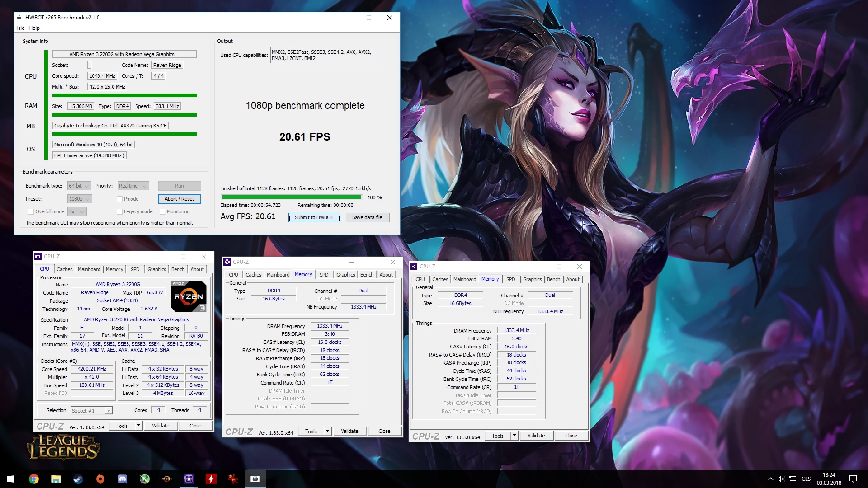Open the Overkill 2x multiplier dropdown
The width and height of the screenshot is (868, 488).
point(77,211)
